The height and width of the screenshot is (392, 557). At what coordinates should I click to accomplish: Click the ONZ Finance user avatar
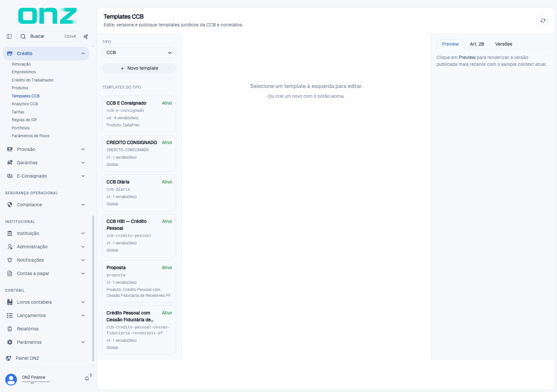point(11,380)
